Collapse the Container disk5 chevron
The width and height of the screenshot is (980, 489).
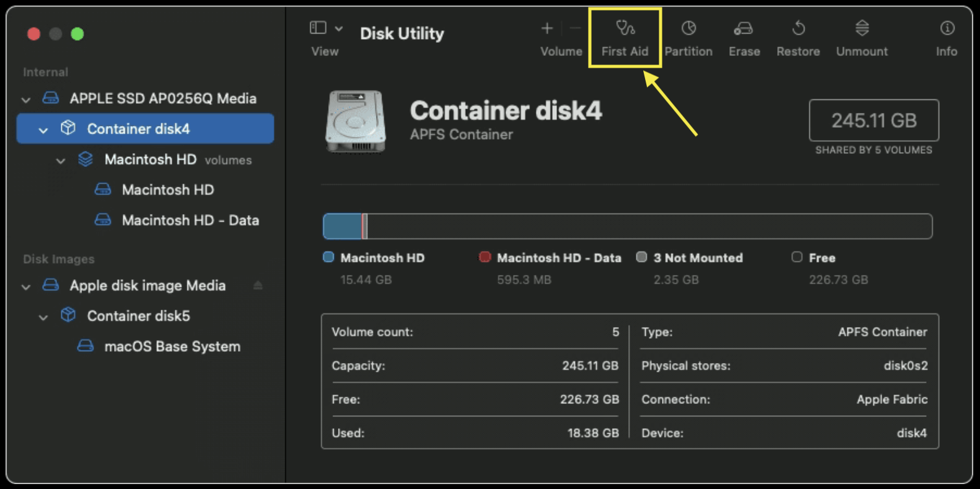coord(43,317)
